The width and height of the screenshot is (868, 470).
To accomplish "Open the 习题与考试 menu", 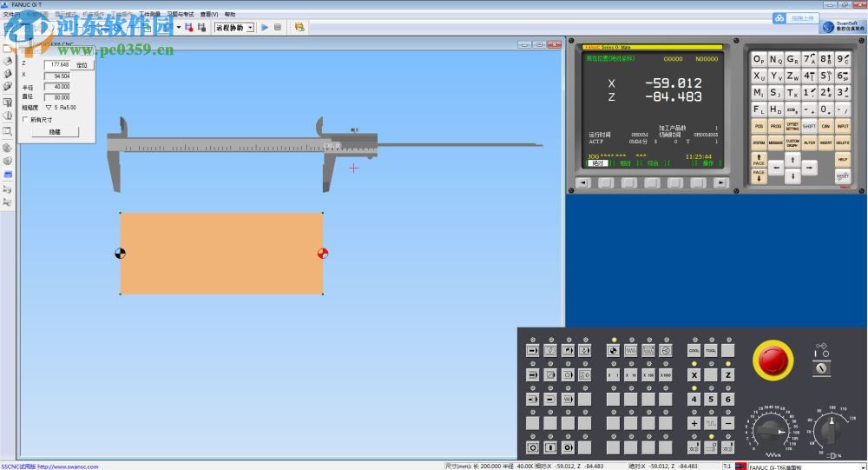I will coord(181,15).
